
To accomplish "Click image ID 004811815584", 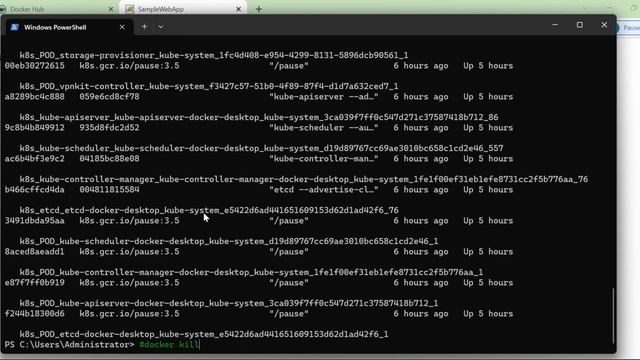I will click(109, 190).
